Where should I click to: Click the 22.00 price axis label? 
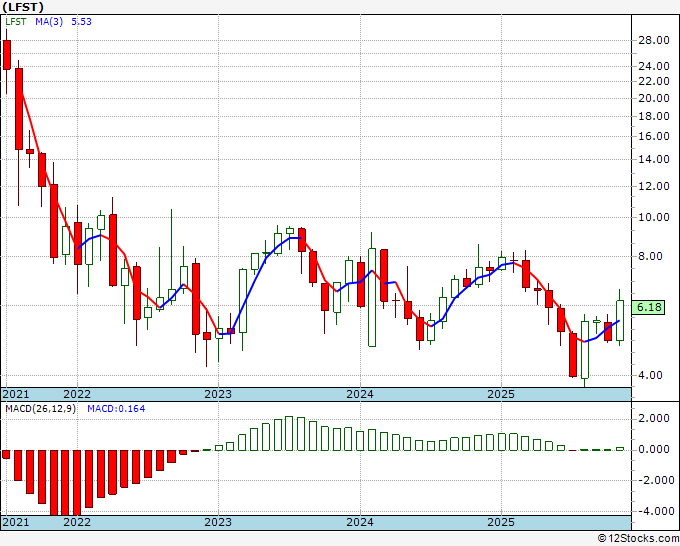click(654, 81)
